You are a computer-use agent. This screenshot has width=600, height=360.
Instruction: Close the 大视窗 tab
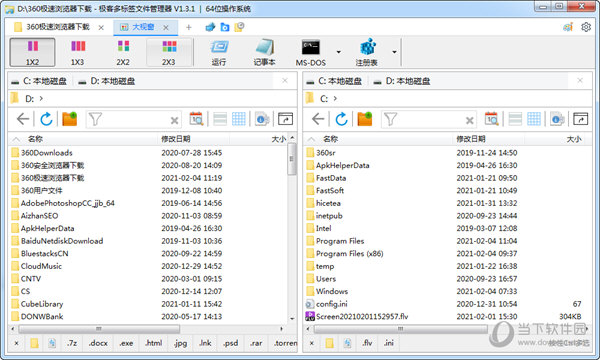pyautogui.click(x=166, y=28)
